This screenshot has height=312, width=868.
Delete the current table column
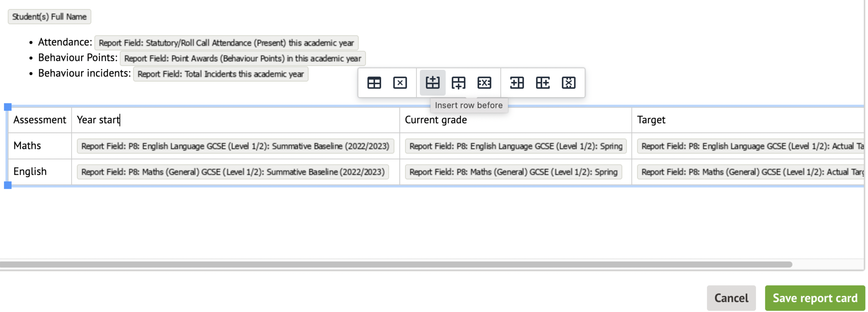pyautogui.click(x=568, y=82)
